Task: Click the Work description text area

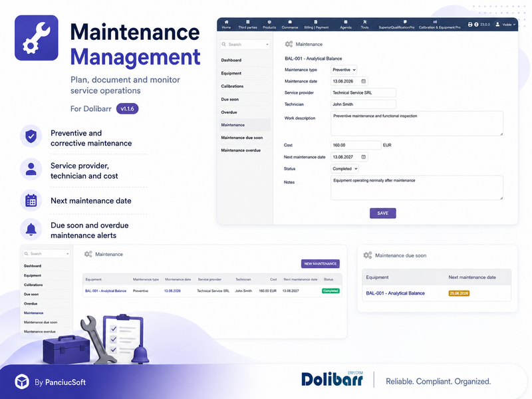Action: (417, 124)
